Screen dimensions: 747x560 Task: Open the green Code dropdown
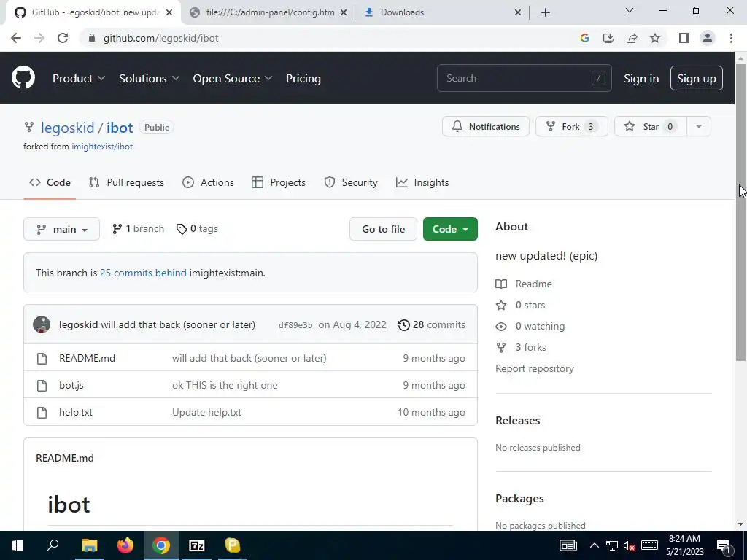450,229
